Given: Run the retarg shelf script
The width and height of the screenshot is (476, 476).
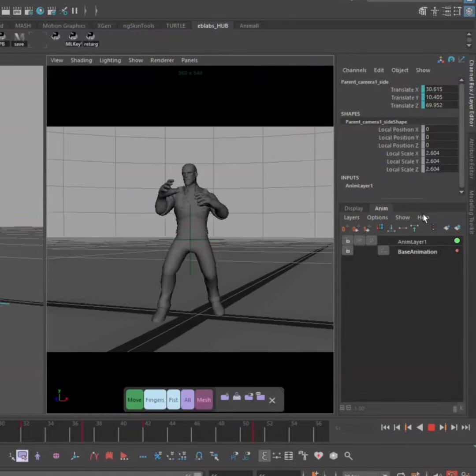Looking at the screenshot, I should coord(91,37).
